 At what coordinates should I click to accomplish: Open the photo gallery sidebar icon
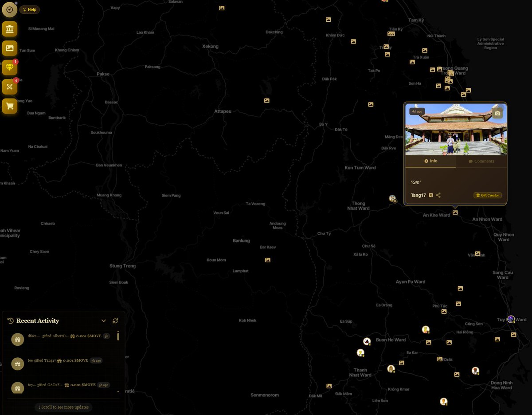(9, 48)
